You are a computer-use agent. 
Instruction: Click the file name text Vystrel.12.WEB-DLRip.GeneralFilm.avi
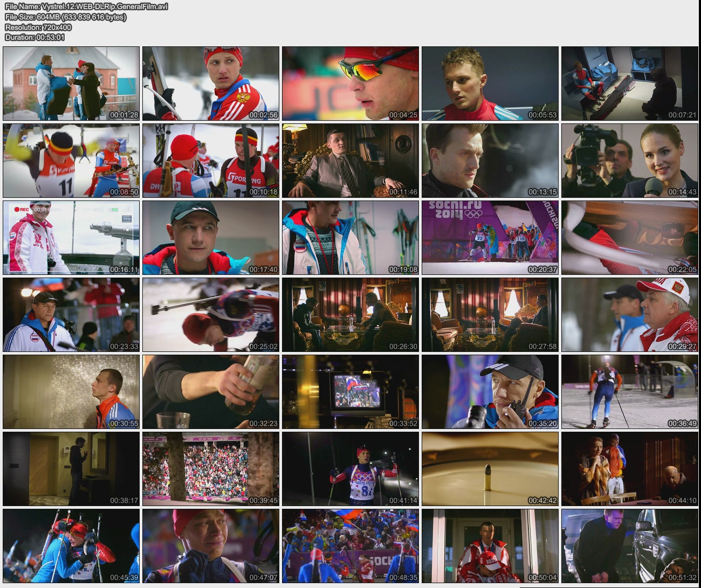click(86, 6)
